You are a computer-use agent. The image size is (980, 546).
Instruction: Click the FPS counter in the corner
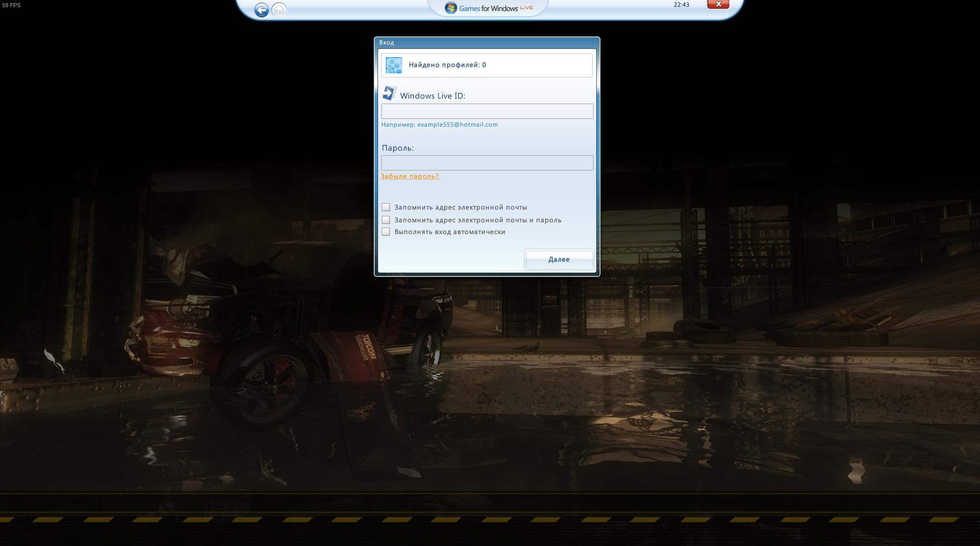click(11, 5)
